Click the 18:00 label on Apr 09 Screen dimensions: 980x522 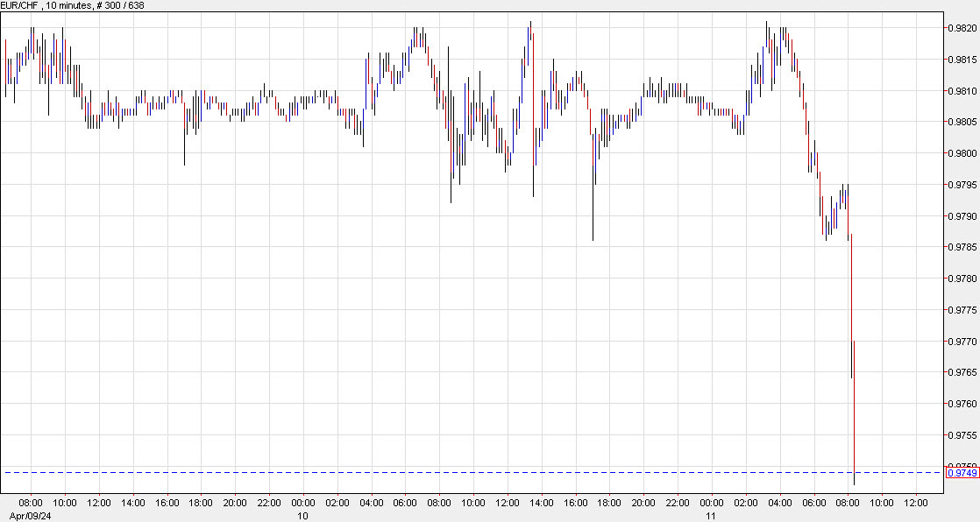click(x=202, y=504)
